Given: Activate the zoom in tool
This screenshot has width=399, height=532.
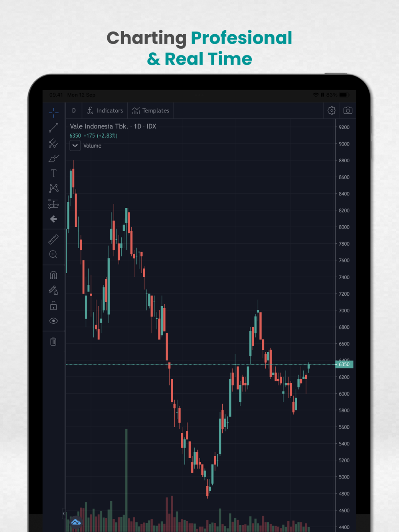Looking at the screenshot, I should click(x=53, y=254).
